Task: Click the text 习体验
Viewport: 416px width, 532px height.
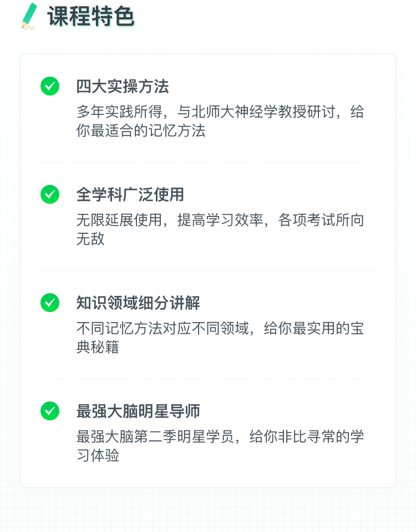Action: [98, 455]
